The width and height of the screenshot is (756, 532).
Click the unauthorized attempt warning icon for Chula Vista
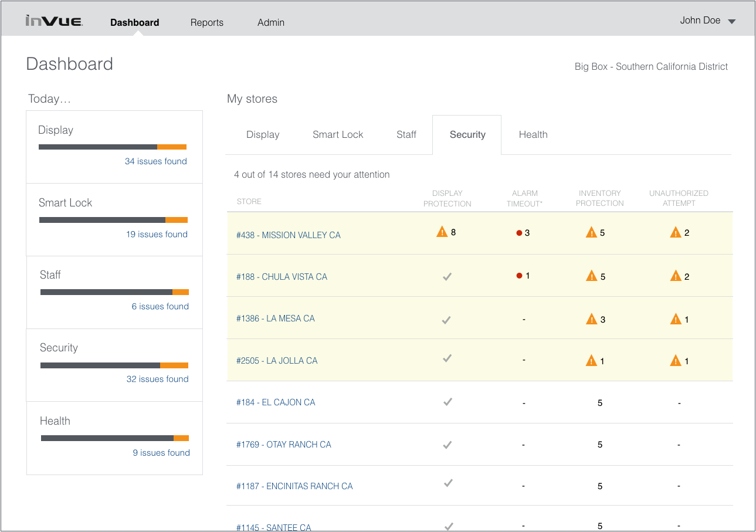point(674,276)
